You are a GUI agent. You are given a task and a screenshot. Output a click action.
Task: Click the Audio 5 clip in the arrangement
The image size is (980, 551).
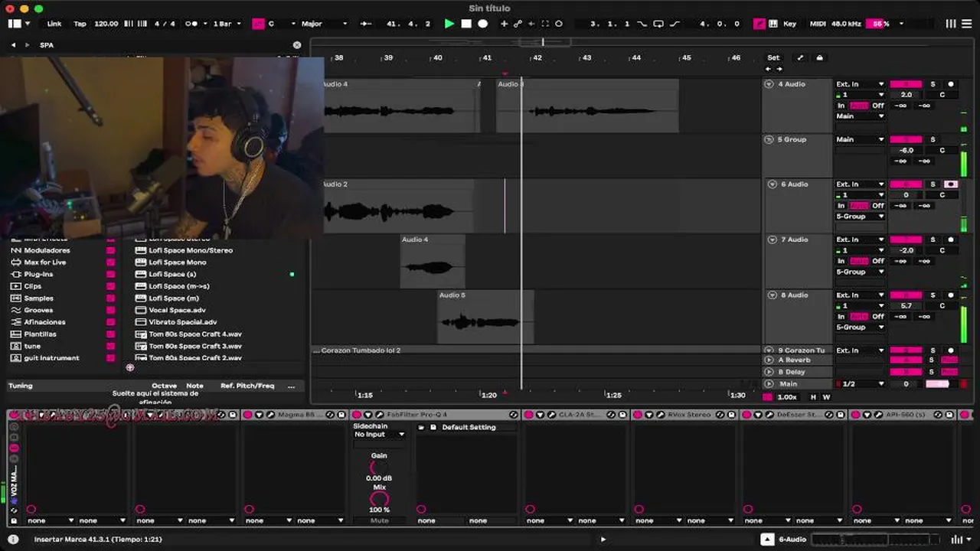pos(485,317)
